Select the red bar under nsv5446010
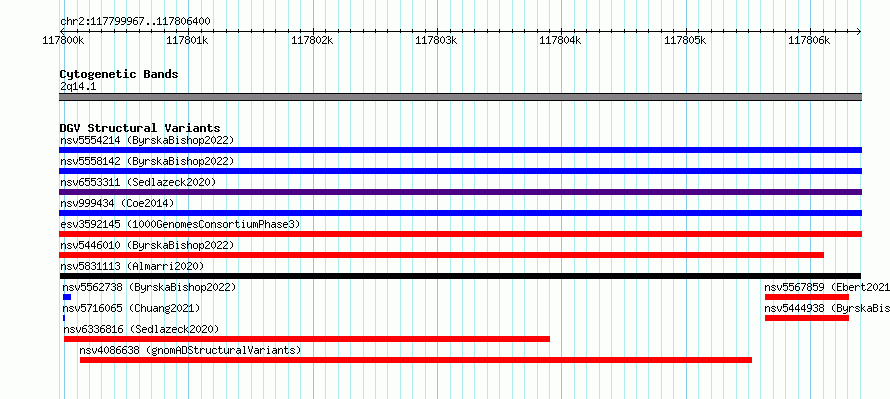Screen dimensions: 890x399 pyautogui.click(x=442, y=255)
